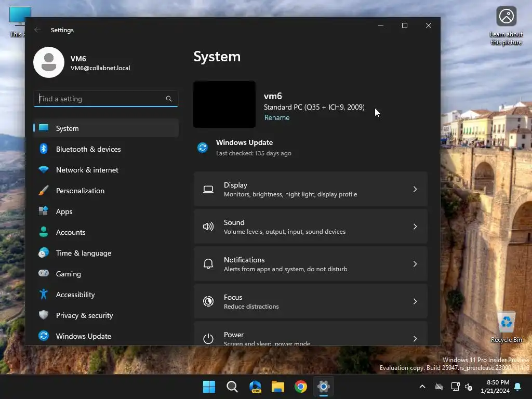Viewport: 532px width, 399px height.
Task: Click Learn about this picture icon
Action: tap(506, 25)
